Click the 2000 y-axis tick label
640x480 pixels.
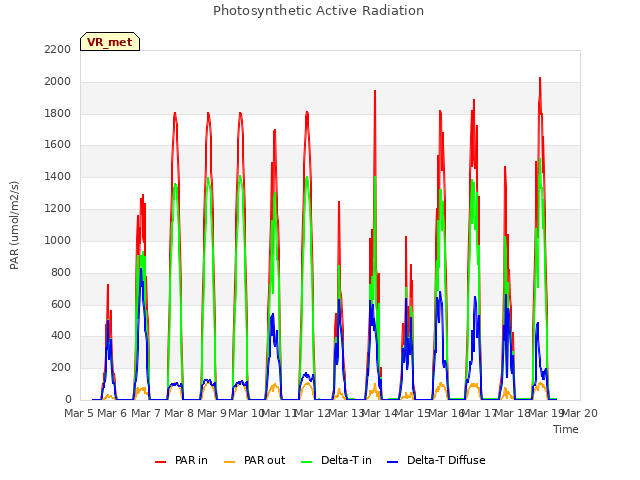58,82
